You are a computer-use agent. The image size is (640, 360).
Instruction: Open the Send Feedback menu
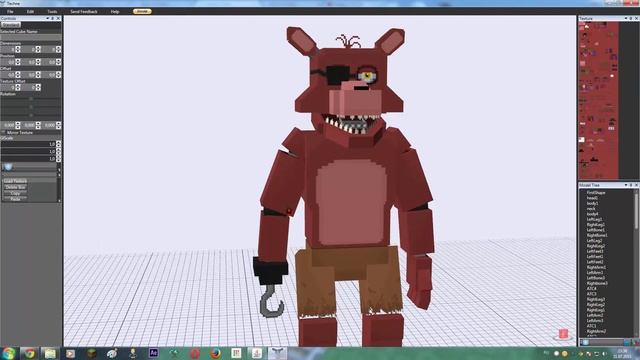84,11
